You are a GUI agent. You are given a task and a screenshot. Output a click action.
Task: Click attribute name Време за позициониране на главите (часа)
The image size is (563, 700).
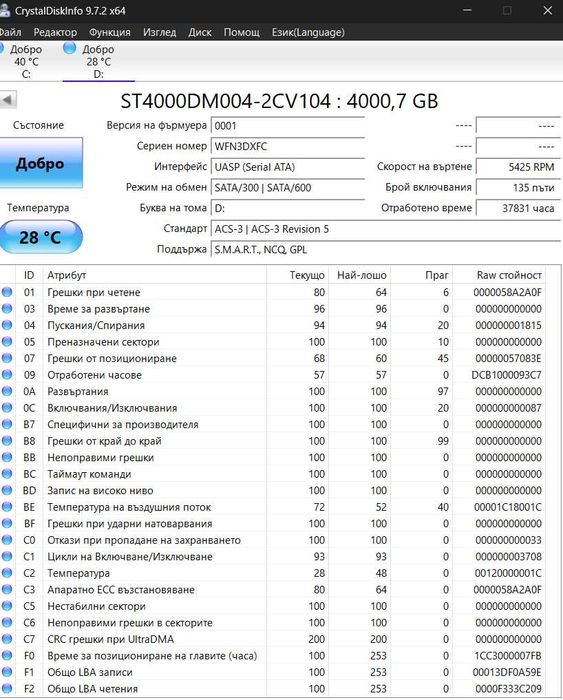[x=152, y=656]
